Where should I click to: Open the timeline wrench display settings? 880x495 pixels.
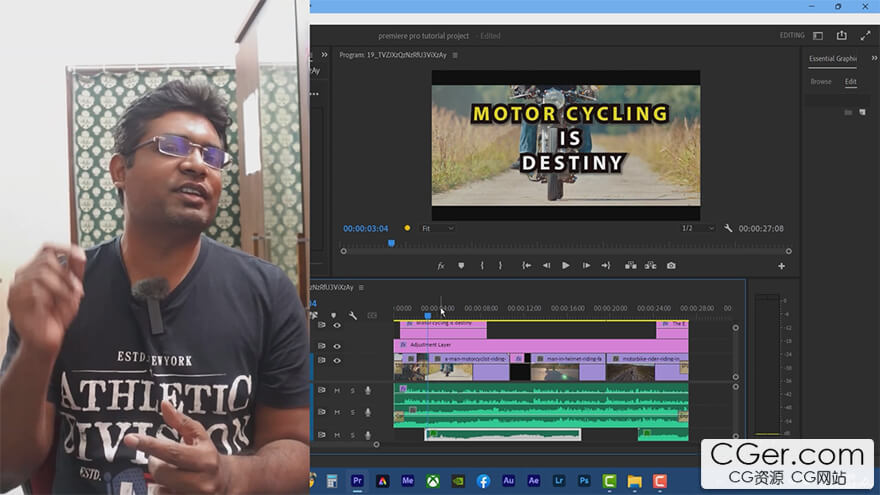click(352, 316)
